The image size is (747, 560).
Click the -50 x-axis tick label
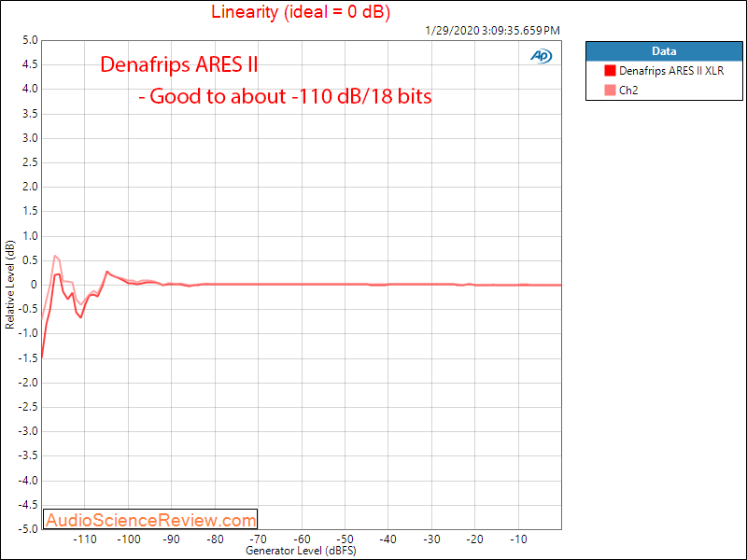[x=345, y=539]
